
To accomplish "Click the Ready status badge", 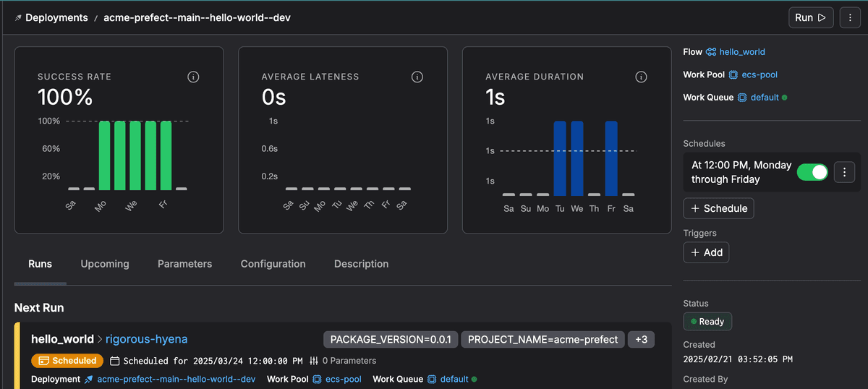I will pos(708,321).
